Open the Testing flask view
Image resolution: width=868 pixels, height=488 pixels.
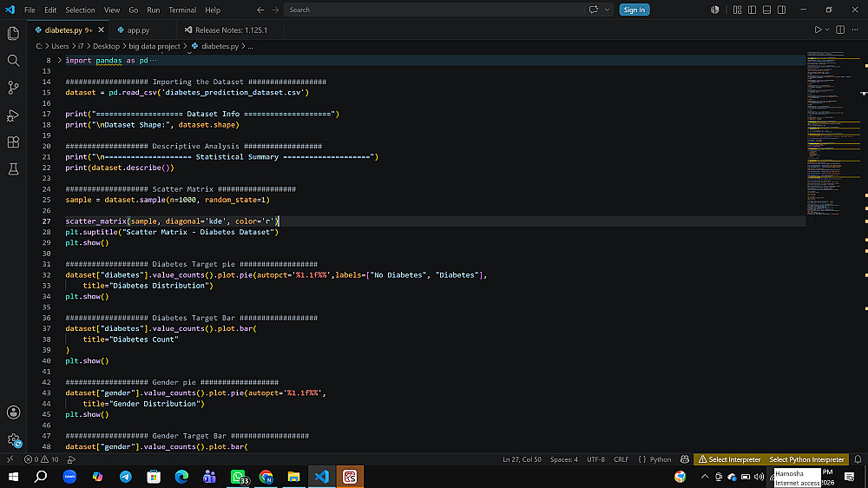point(13,169)
